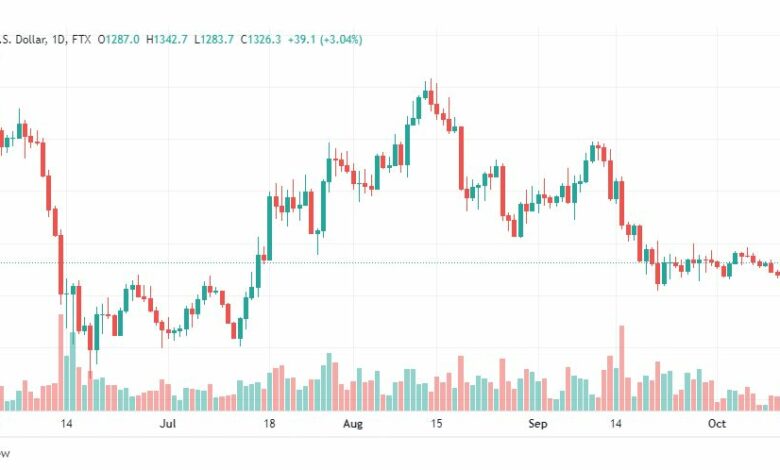Click the Jul label on time axis
The height and width of the screenshot is (470, 780).
click(x=168, y=424)
